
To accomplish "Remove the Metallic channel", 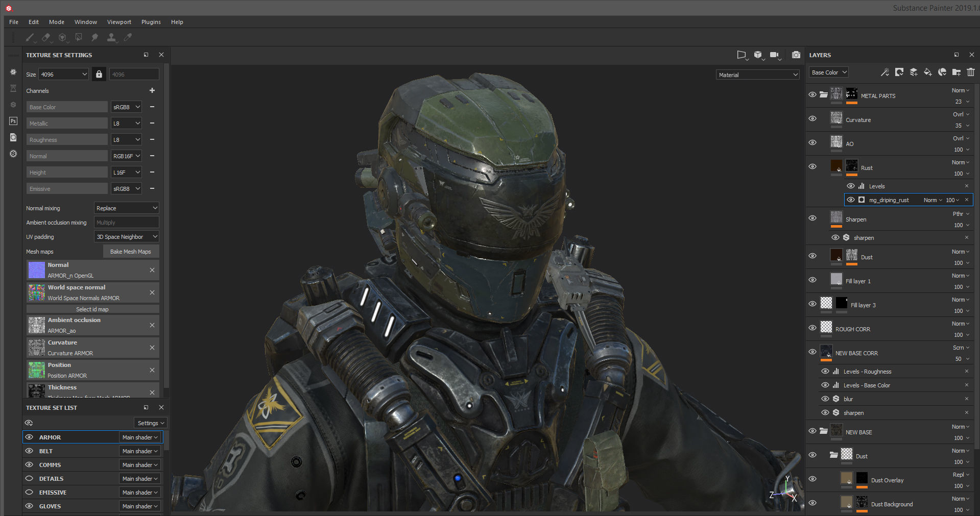I will tap(152, 123).
